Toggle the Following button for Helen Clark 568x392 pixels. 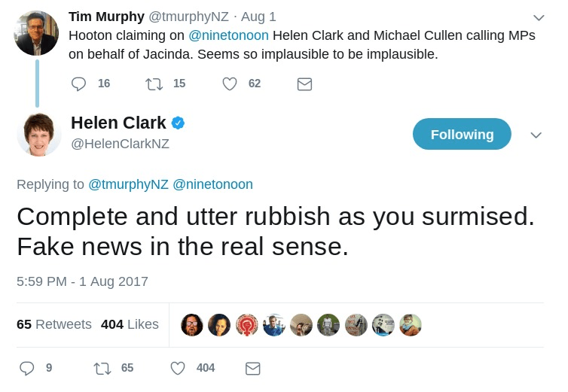pos(462,135)
